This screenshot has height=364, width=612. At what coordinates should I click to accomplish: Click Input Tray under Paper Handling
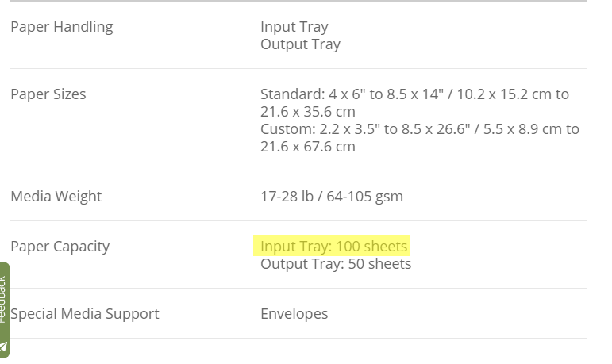pos(294,27)
